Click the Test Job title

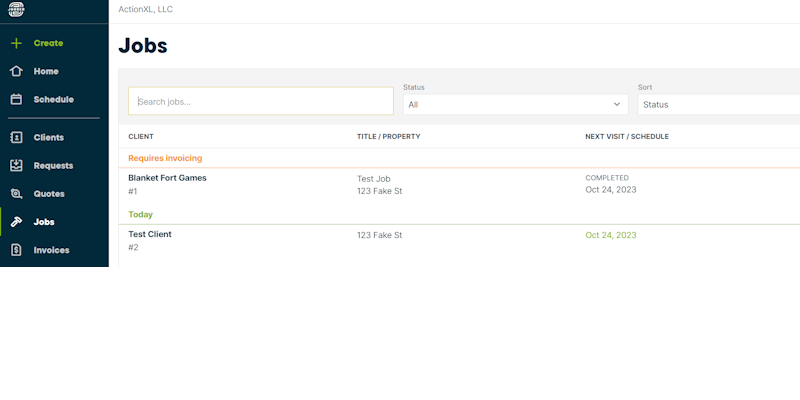pos(373,179)
